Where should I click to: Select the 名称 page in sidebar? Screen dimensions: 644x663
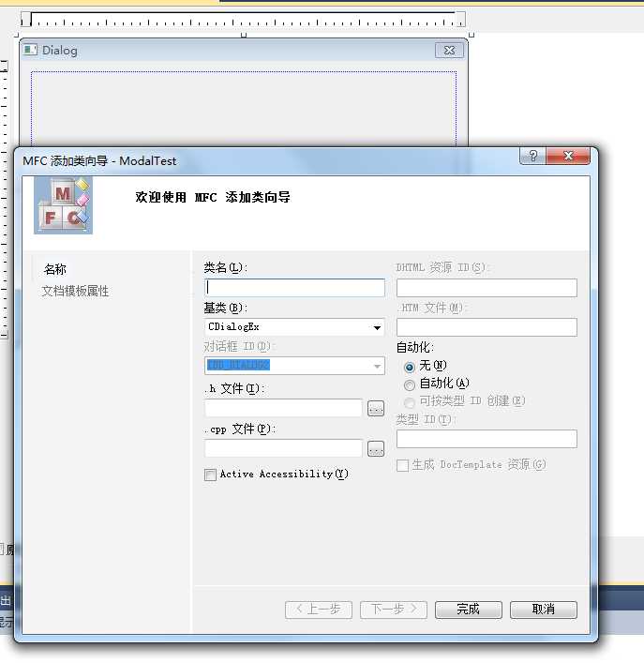click(x=55, y=269)
